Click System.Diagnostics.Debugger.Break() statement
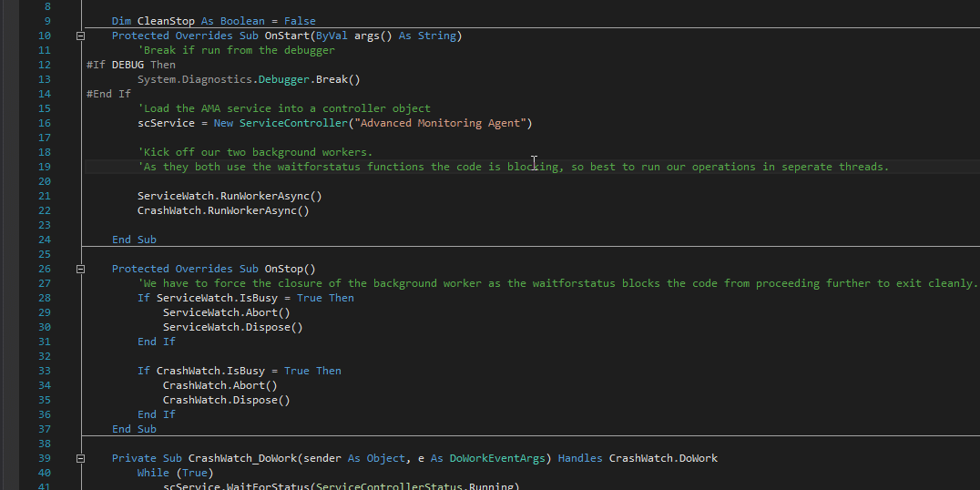Screen dimensions: 980x490 (249, 79)
